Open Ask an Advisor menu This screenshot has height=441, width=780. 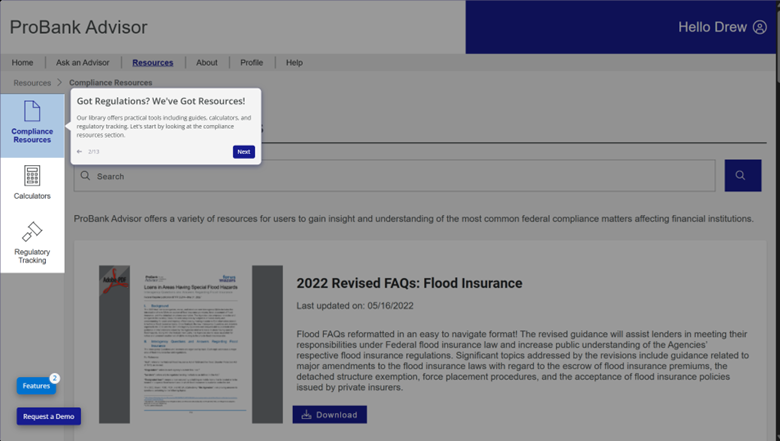83,63
